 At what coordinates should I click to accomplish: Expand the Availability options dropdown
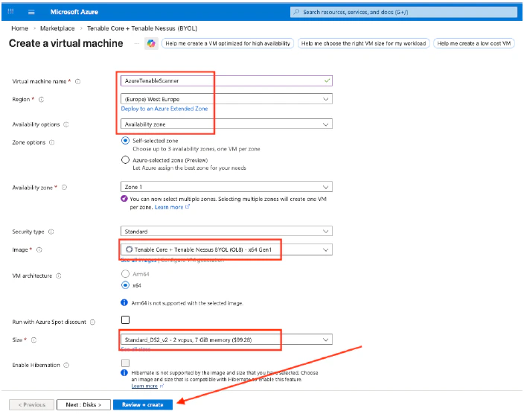(x=226, y=124)
